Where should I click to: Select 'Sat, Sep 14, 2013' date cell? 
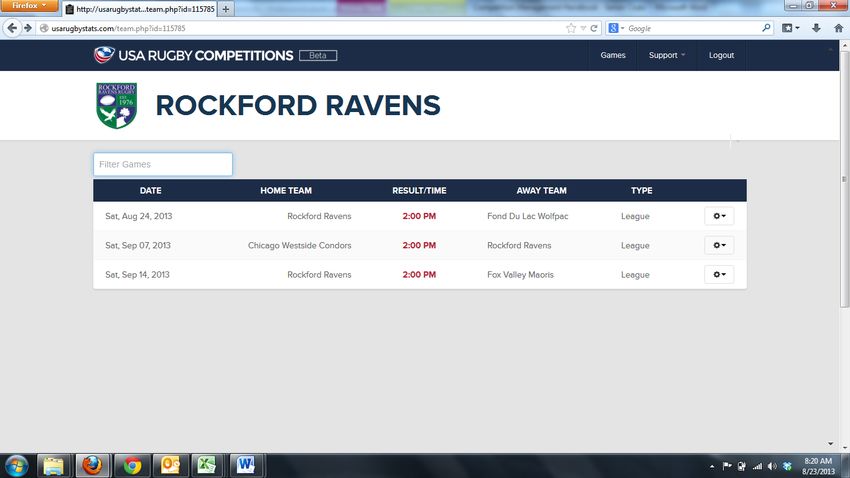(x=137, y=275)
